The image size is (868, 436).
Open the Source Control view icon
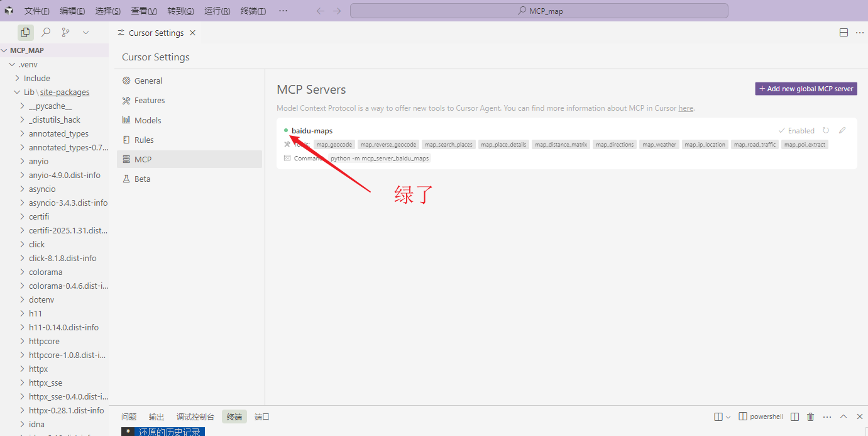point(65,32)
